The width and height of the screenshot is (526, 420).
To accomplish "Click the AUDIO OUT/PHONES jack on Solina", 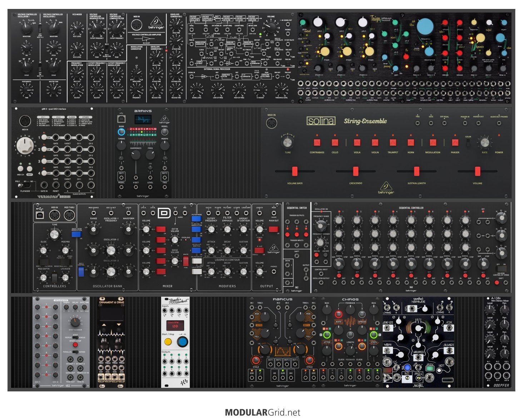I will coord(499,123).
